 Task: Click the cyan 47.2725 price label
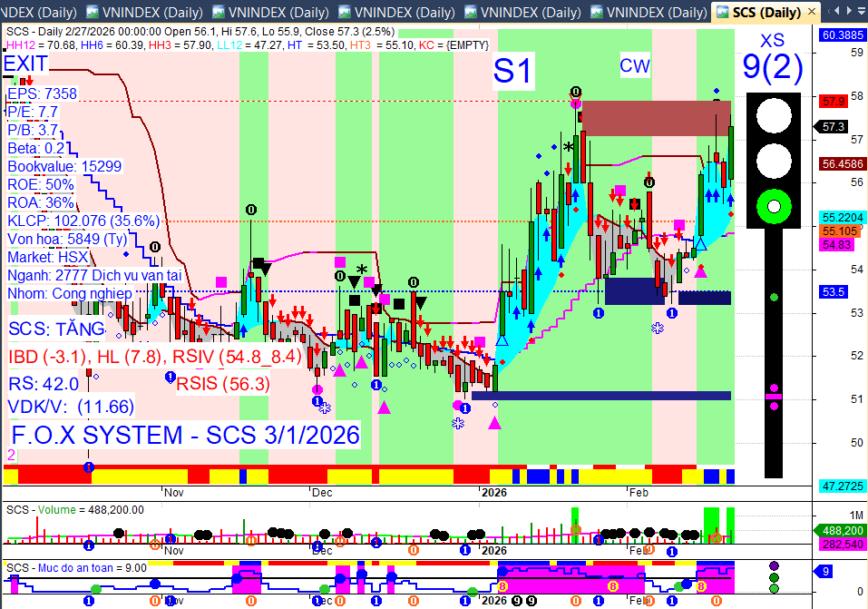pos(843,486)
